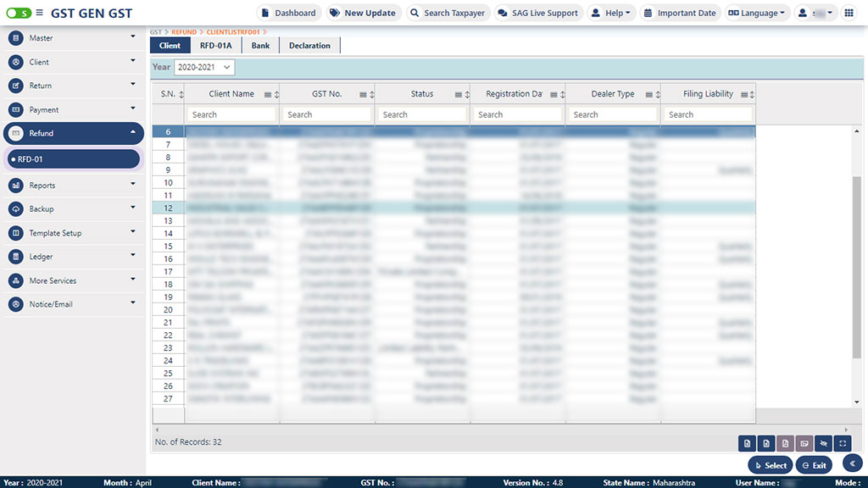This screenshot has width=868, height=488.
Task: Open the Year 2020-2021 dropdown
Action: (203, 67)
